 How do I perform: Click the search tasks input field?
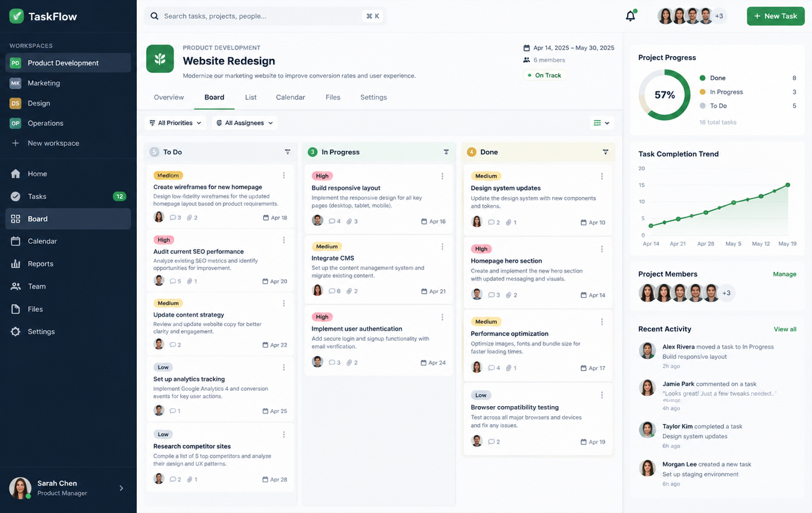(265, 16)
